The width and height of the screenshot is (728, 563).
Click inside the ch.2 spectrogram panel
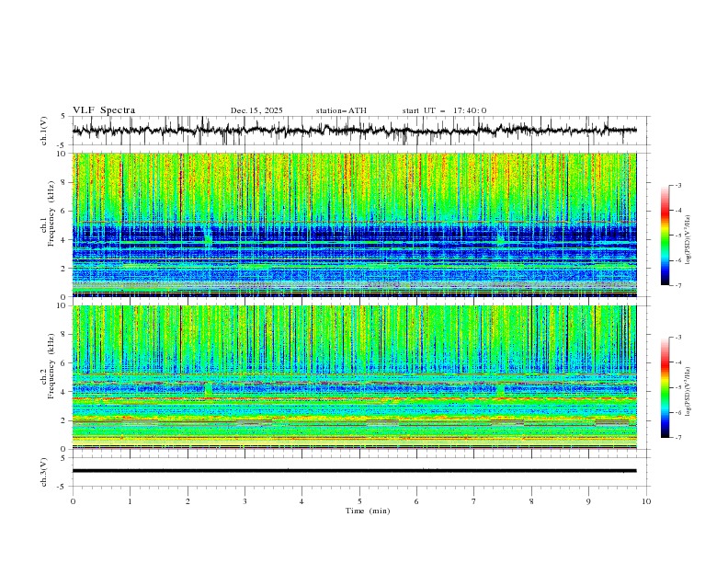tap(355, 377)
